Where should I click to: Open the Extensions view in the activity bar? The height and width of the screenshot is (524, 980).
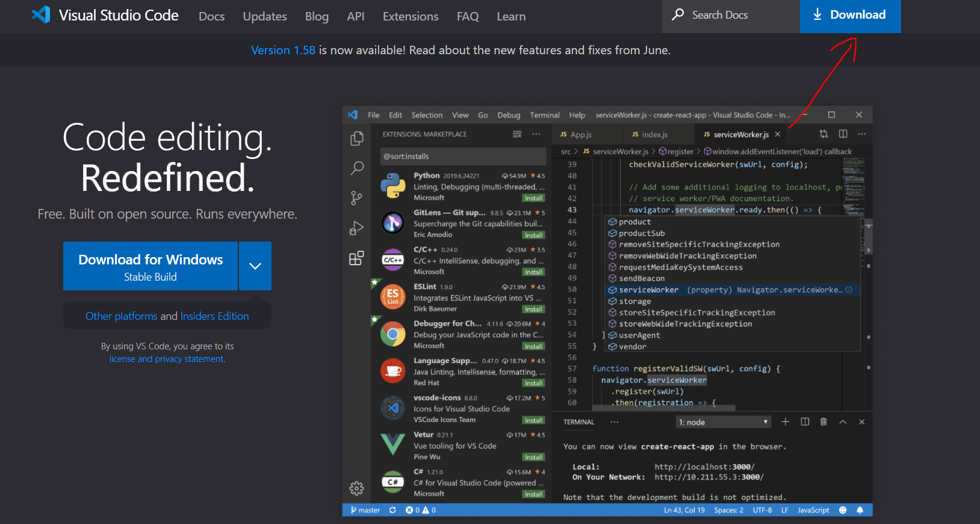pyautogui.click(x=357, y=258)
